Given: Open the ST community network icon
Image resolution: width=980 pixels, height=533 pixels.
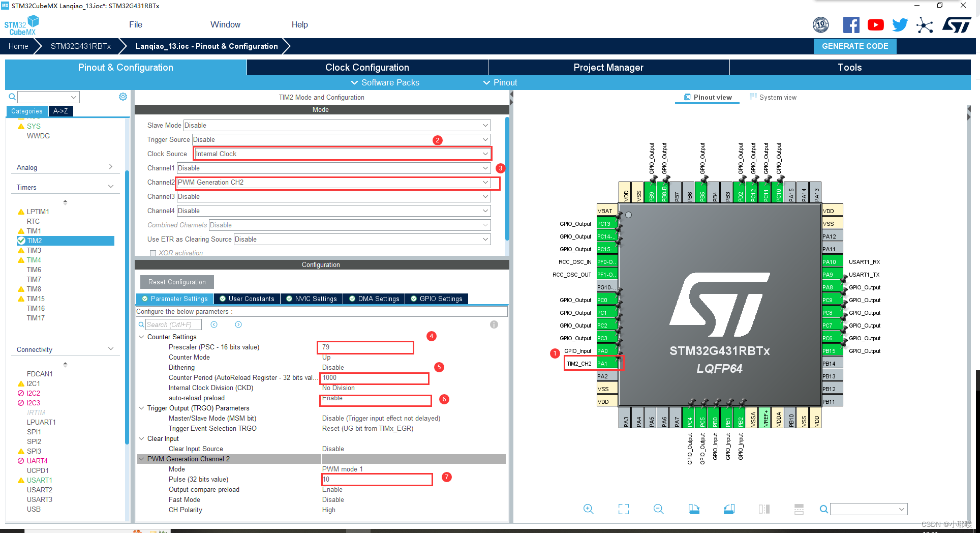Looking at the screenshot, I should click(x=925, y=25).
